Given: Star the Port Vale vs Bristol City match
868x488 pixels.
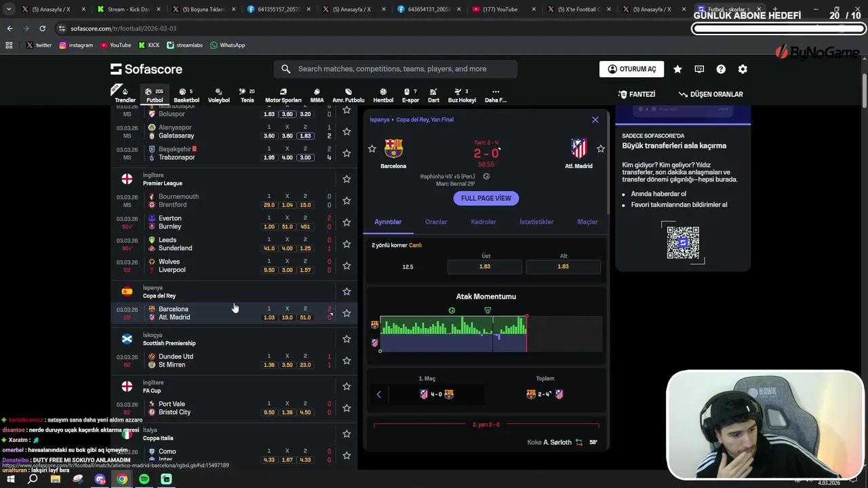Looking at the screenshot, I should point(347,408).
